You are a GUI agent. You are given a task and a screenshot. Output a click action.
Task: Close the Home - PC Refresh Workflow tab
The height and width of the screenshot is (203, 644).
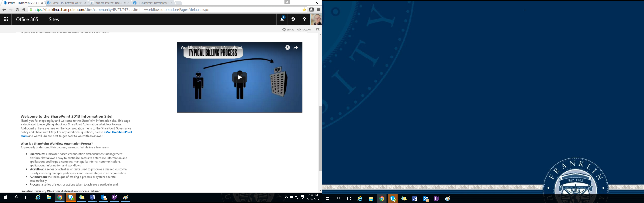click(85, 3)
